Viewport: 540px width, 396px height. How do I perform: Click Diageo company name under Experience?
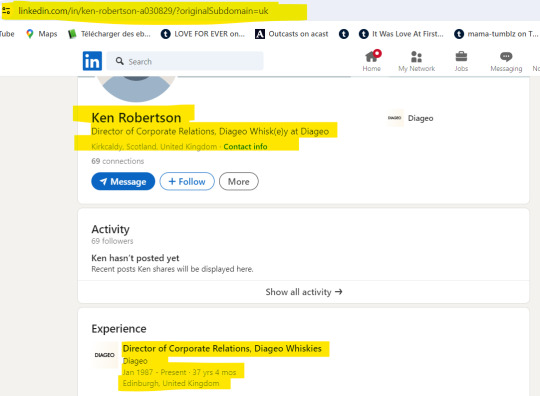coord(135,361)
